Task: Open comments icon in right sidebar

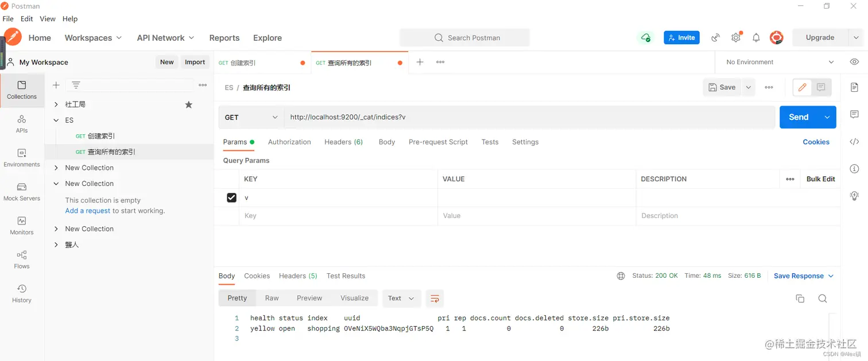Action: [x=854, y=114]
